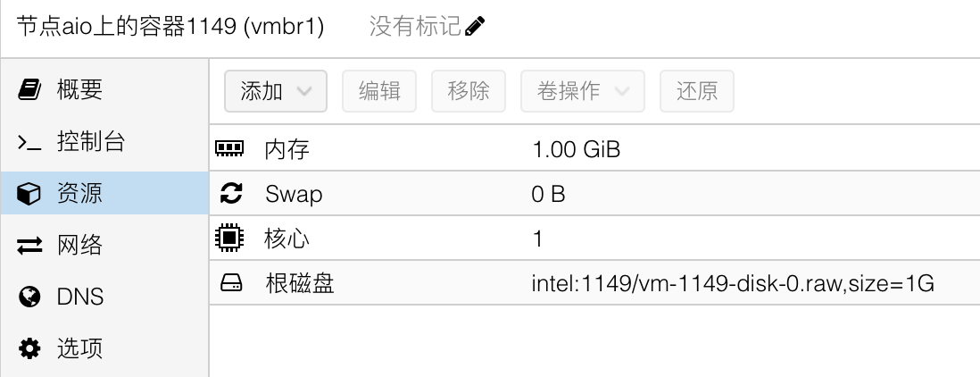Click the memory chip icon in 内存 row
Image resolution: width=980 pixels, height=377 pixels.
pyautogui.click(x=229, y=149)
